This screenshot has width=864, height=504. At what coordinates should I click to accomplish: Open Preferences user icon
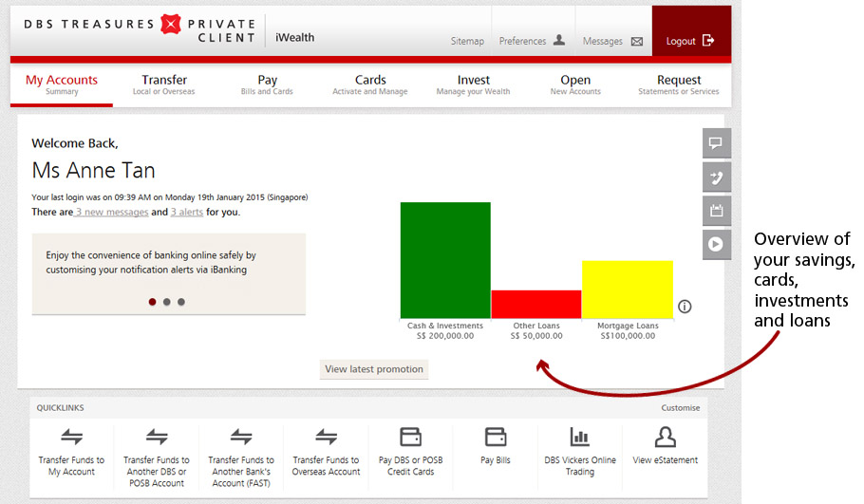pyautogui.click(x=559, y=40)
